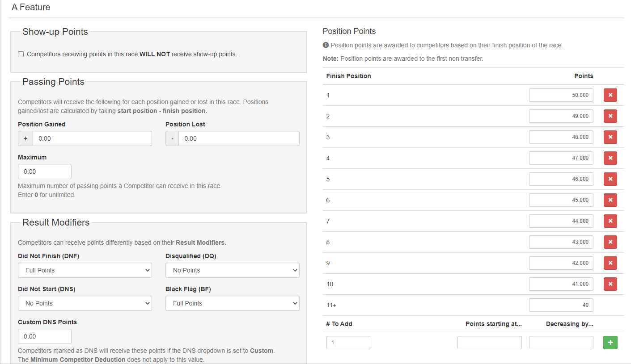
Task: Expand Did Not Start (DNS) dropdown
Action: pyautogui.click(x=85, y=303)
